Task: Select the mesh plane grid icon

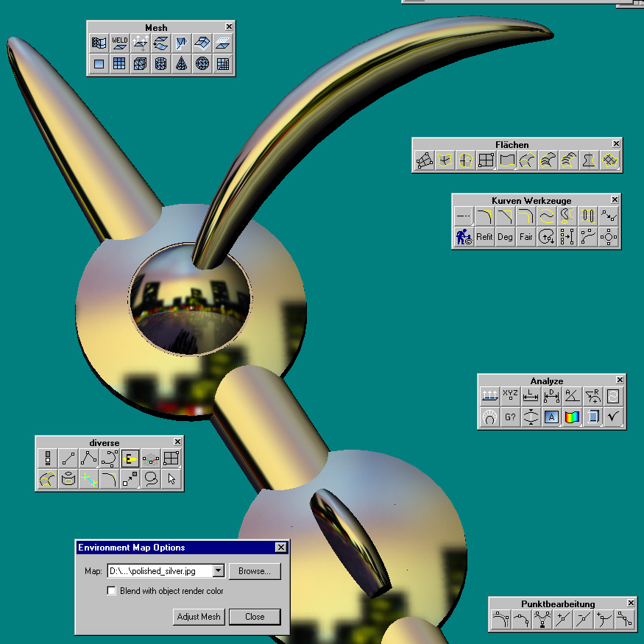Action: pos(119,63)
